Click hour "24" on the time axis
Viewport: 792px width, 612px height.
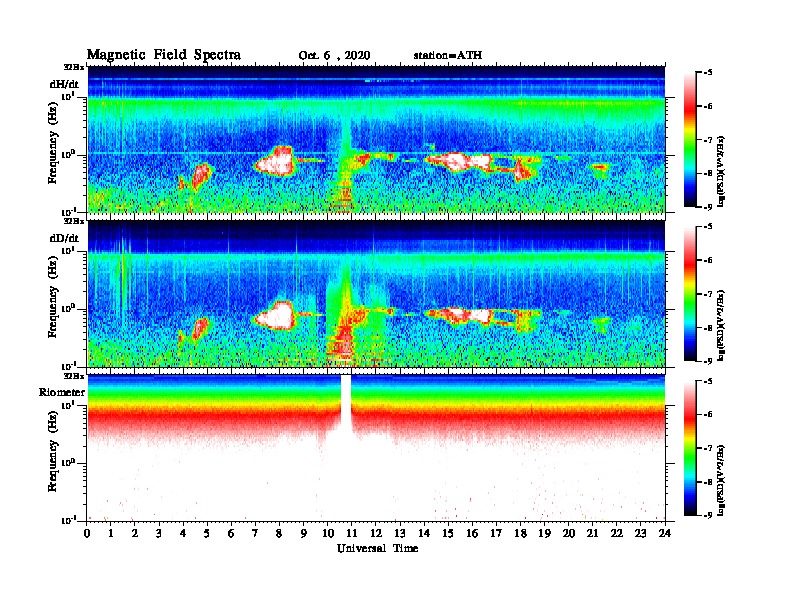[x=665, y=534]
